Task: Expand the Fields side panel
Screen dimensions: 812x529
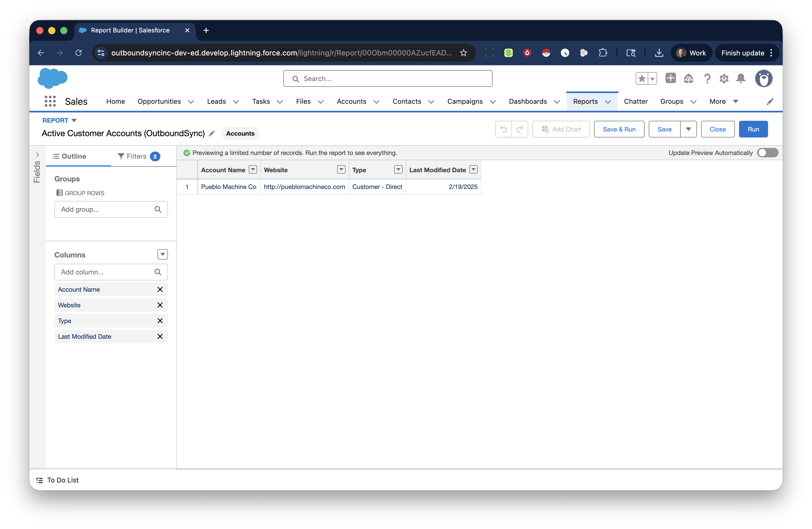Action: click(37, 155)
